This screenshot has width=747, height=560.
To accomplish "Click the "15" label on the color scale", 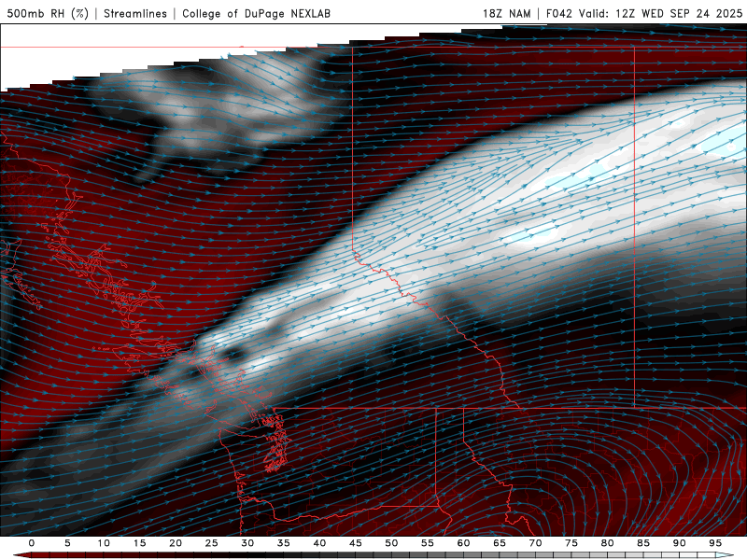I will 139,543.
